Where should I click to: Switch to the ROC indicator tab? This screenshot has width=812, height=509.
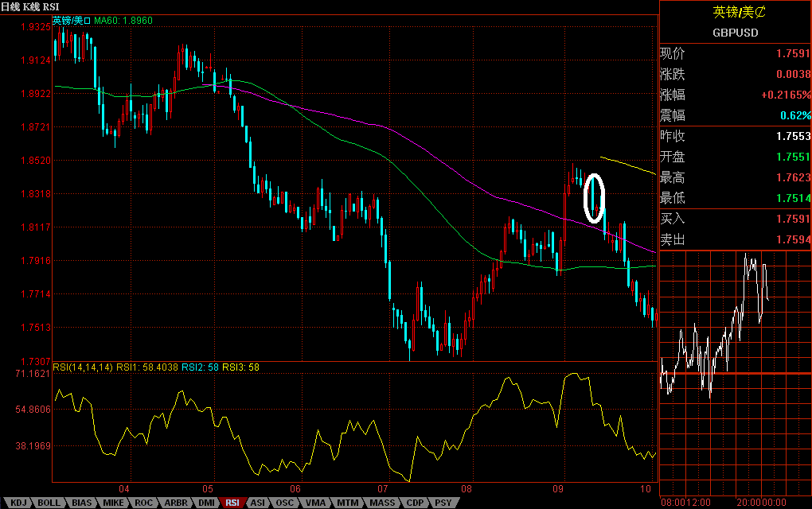[144, 503]
